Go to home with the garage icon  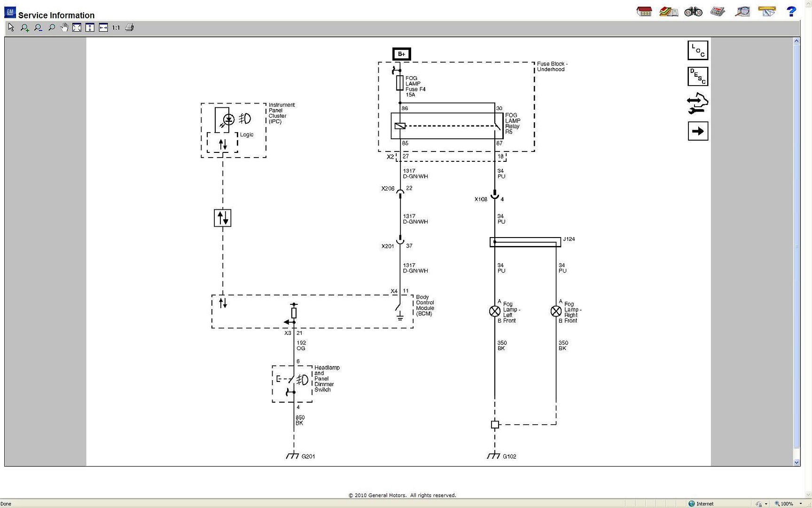(644, 12)
